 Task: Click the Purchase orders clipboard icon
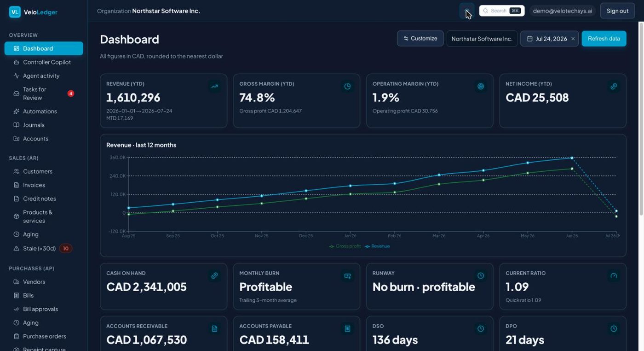point(17,336)
